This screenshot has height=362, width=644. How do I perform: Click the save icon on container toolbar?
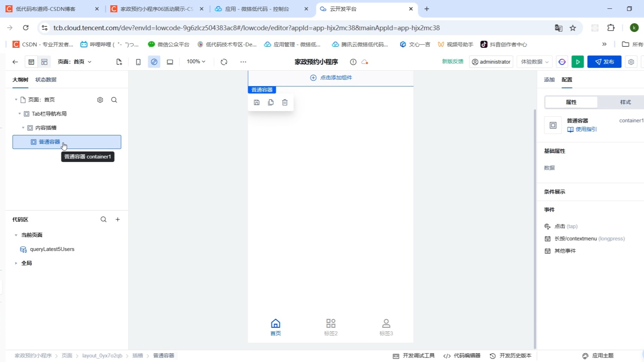click(256, 102)
